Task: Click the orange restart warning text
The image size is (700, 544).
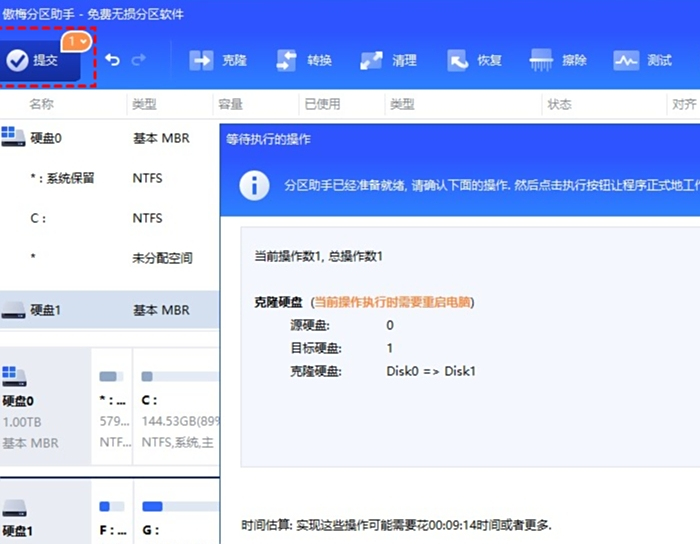Action: point(392,302)
